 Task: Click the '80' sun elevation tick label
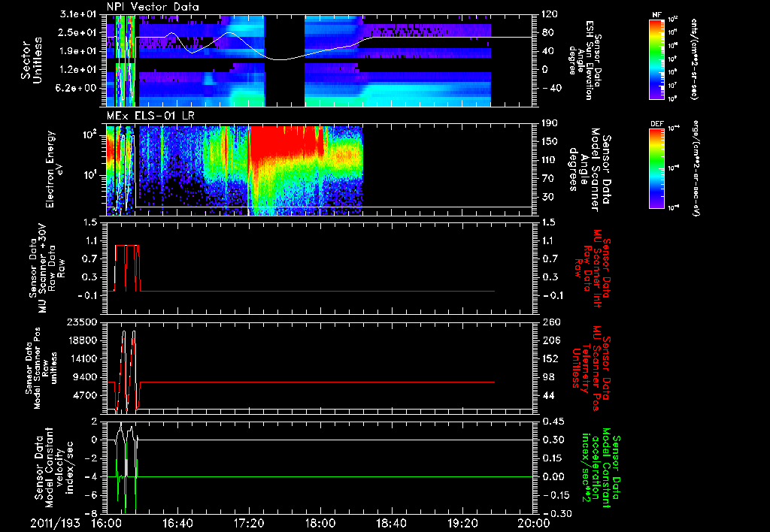[547, 32]
